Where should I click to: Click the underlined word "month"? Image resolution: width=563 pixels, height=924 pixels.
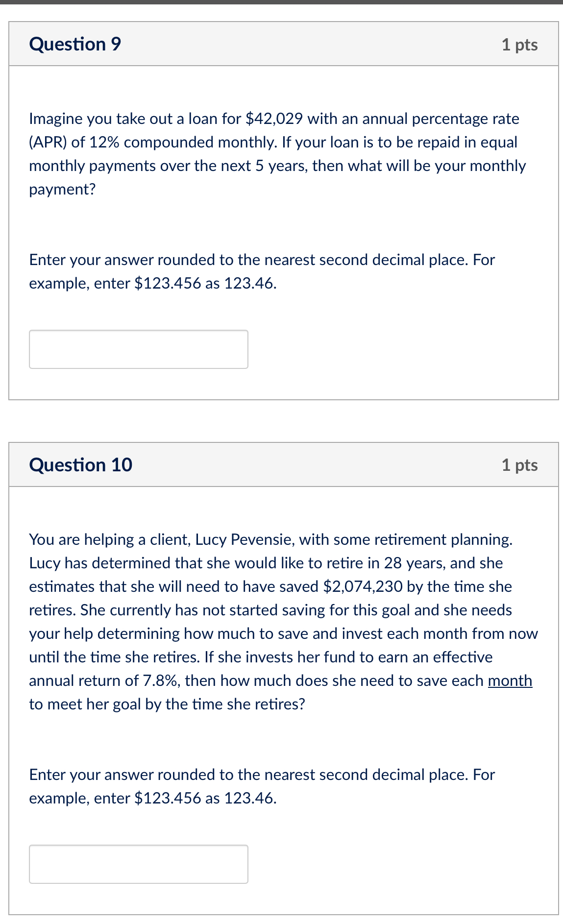click(510, 681)
